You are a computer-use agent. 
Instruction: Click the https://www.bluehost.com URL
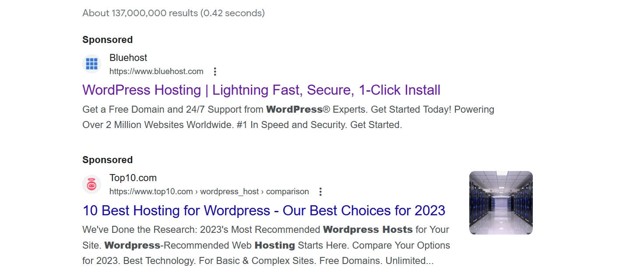[156, 71]
